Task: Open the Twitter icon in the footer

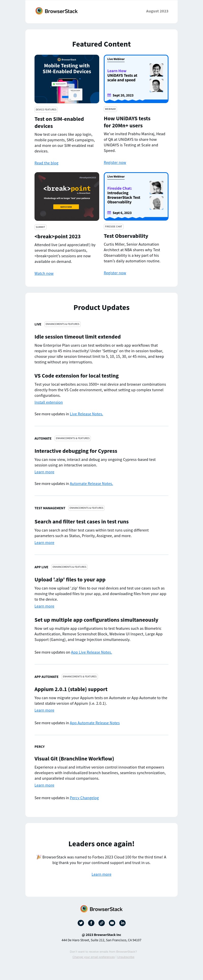Action: (x=81, y=923)
